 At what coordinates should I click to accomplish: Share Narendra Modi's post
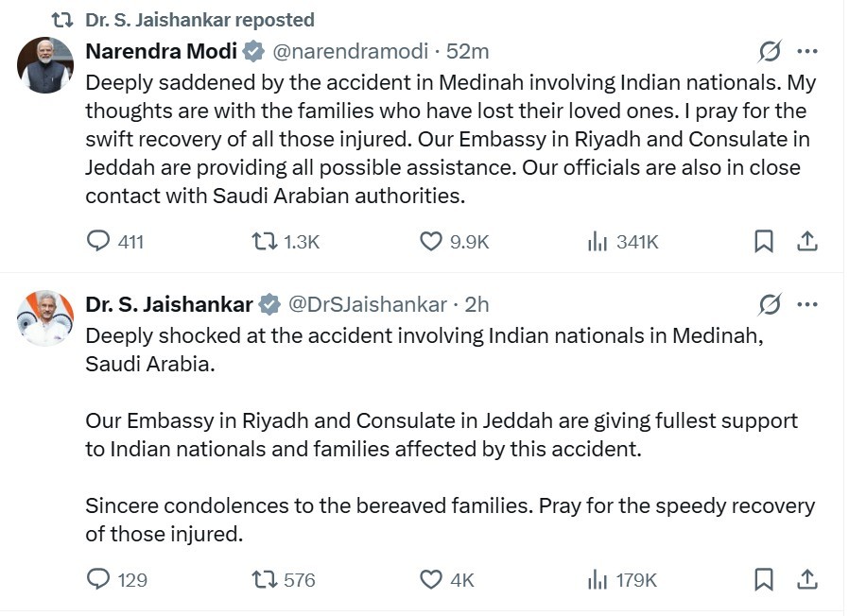pos(807,242)
